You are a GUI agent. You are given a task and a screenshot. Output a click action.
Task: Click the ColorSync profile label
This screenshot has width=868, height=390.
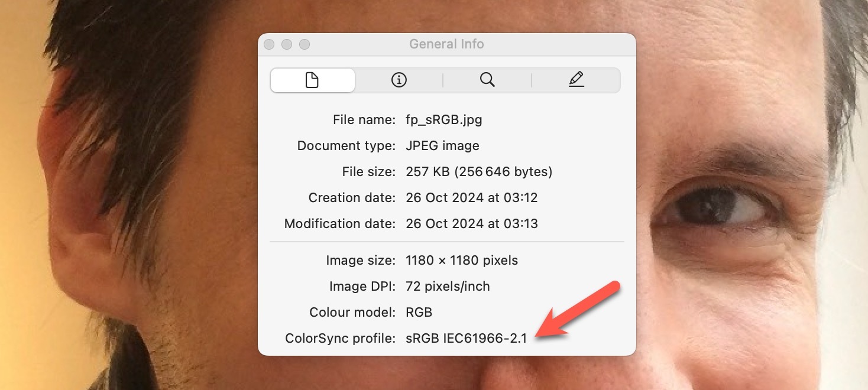pyautogui.click(x=341, y=339)
